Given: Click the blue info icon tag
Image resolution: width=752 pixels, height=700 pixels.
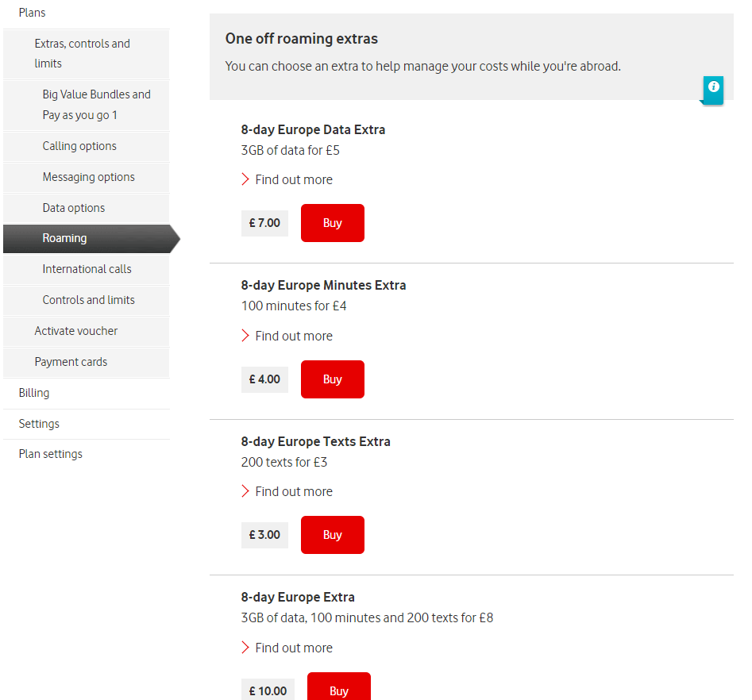Looking at the screenshot, I should (x=713, y=88).
